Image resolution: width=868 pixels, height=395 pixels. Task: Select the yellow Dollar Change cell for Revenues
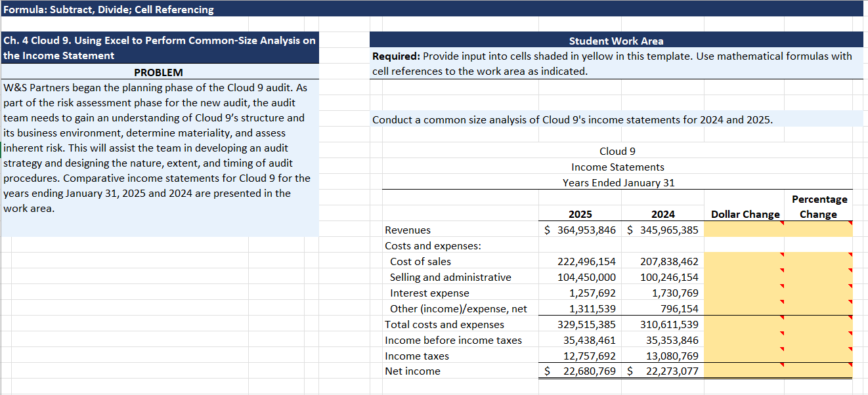(x=745, y=230)
